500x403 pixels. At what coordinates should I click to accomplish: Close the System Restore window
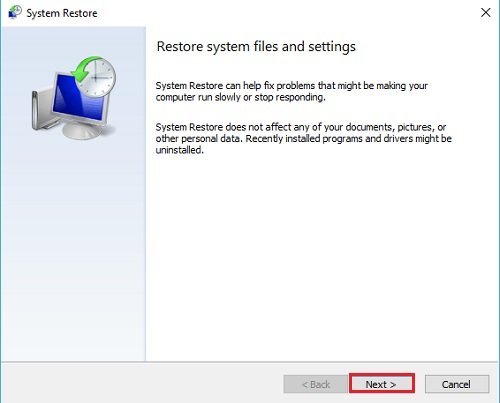485,13
